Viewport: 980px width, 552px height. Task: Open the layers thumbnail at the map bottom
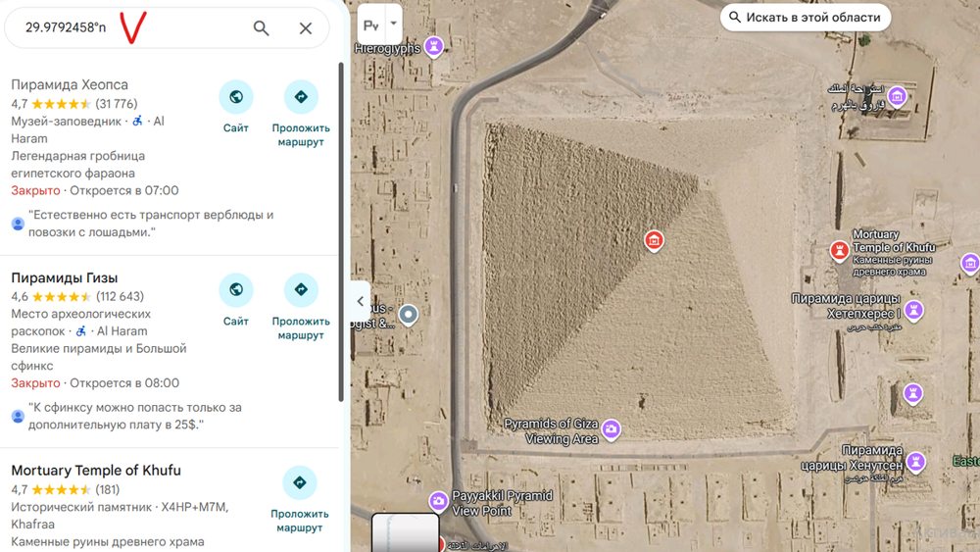pos(405,532)
